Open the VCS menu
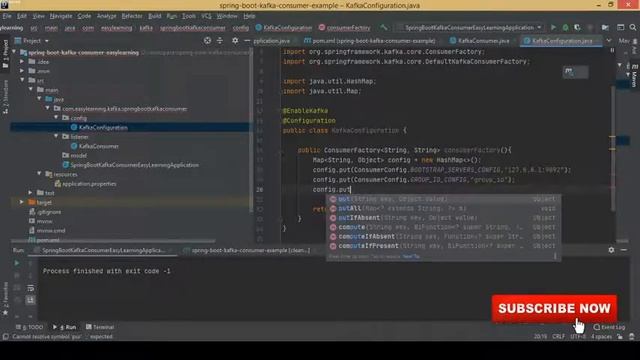This screenshot has height=360, width=640. point(207,16)
